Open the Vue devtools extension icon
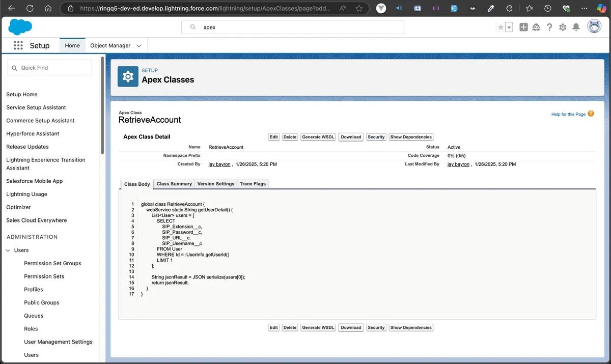 click(x=381, y=9)
